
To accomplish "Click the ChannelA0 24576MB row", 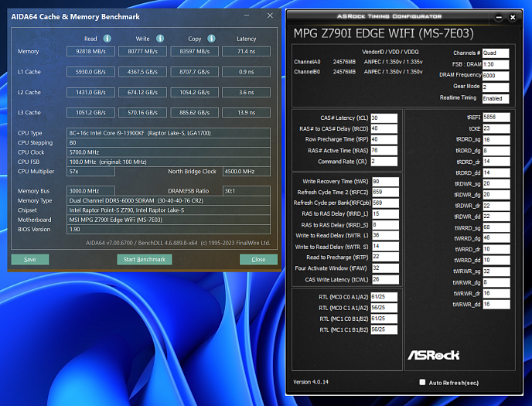I will click(358, 62).
